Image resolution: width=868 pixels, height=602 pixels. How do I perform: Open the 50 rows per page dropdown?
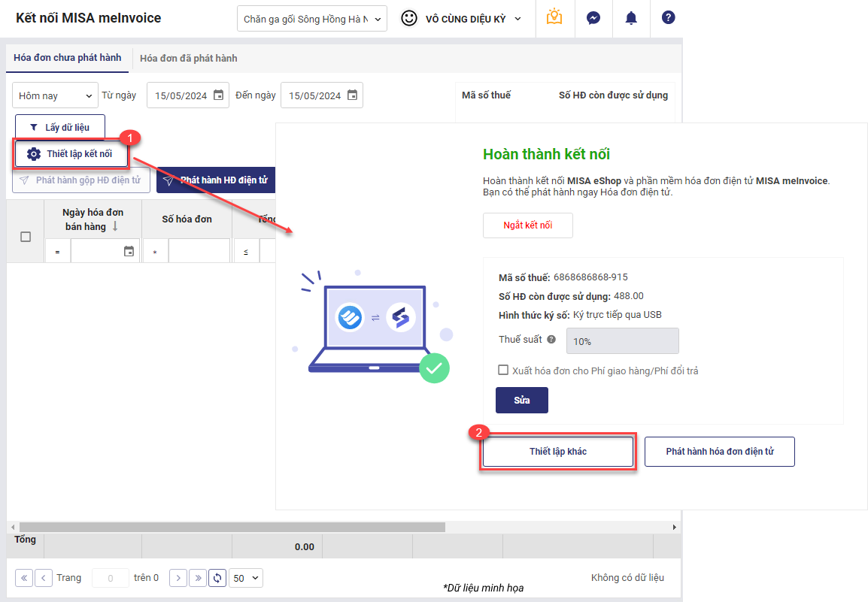point(246,578)
